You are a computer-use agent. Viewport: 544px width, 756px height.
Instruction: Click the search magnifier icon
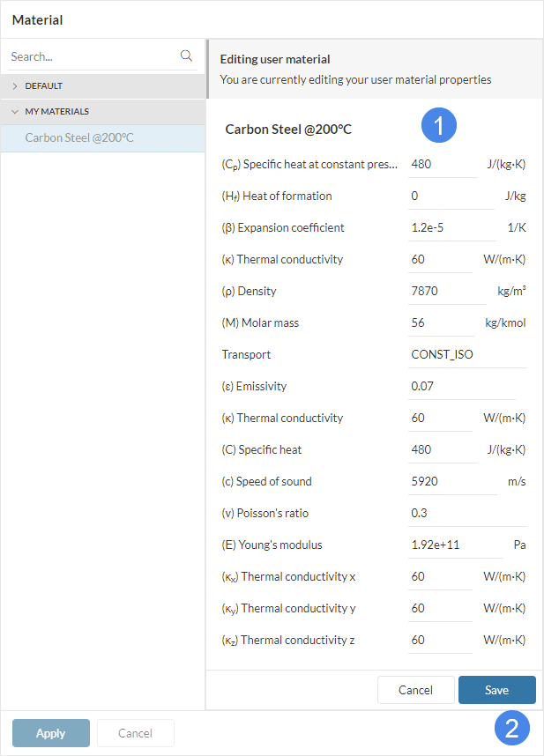click(x=186, y=56)
